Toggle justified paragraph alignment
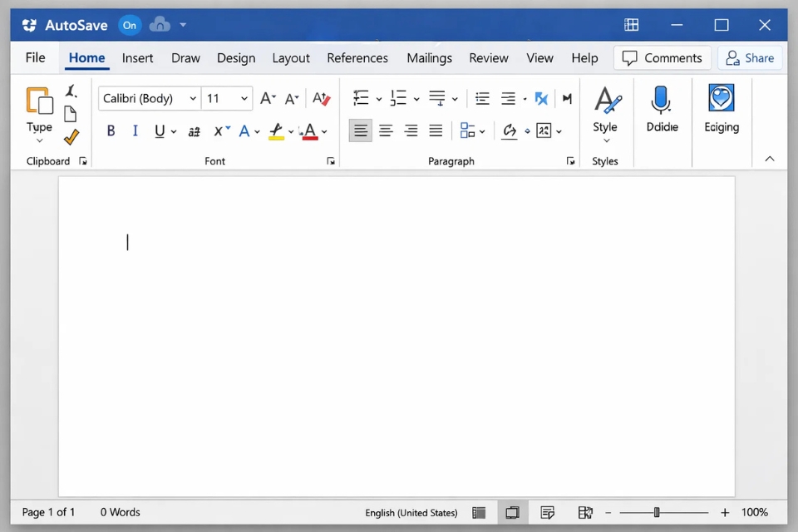Screen dimensions: 798x532 click(435, 131)
